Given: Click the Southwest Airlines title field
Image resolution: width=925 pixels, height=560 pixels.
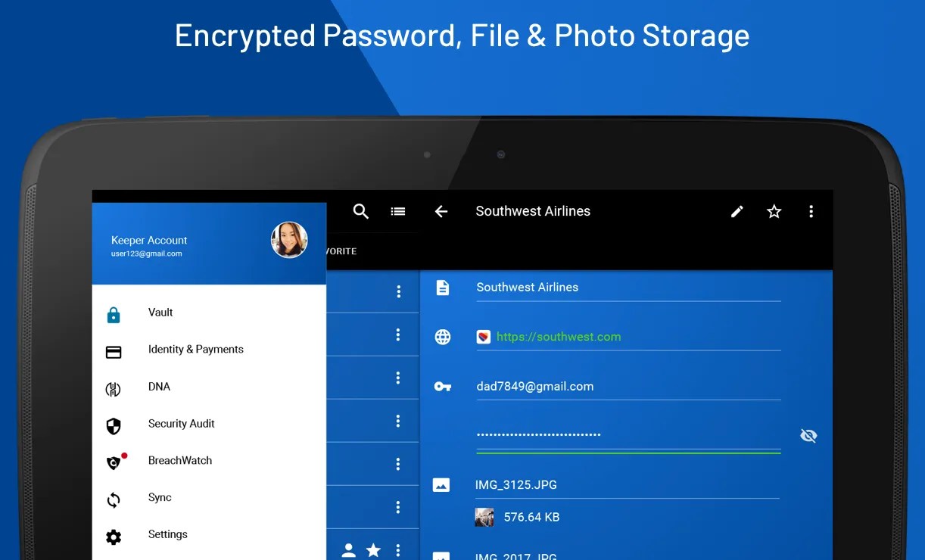Looking at the screenshot, I should 628,288.
